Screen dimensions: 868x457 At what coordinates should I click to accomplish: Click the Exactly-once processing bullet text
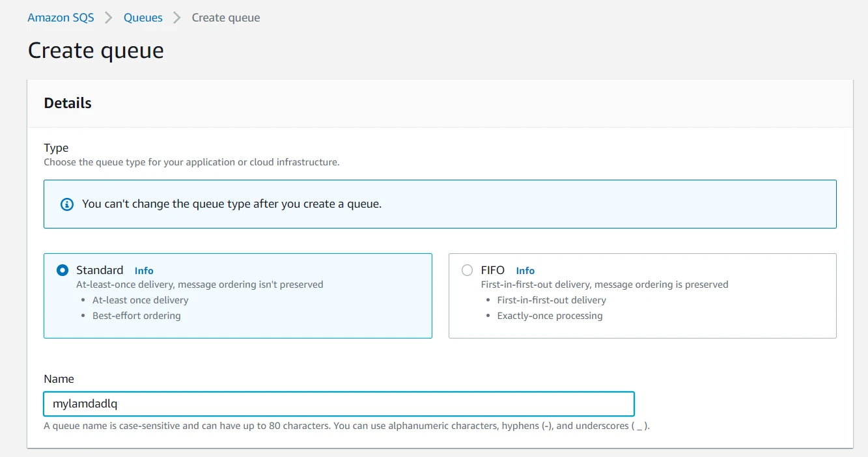[550, 316]
